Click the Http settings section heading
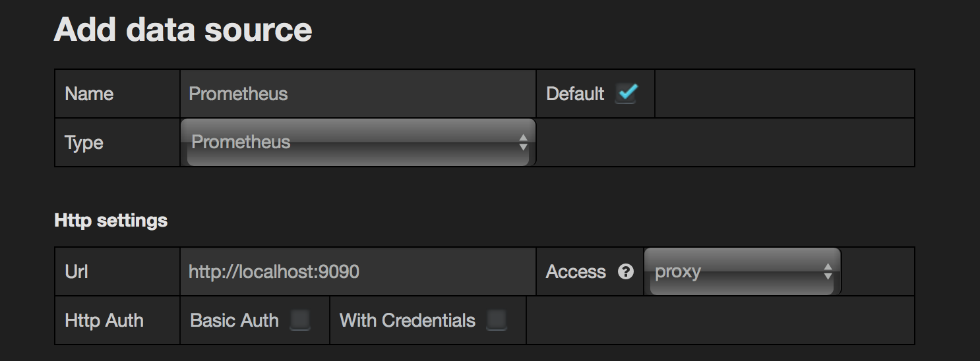This screenshot has width=980, height=361. (111, 220)
